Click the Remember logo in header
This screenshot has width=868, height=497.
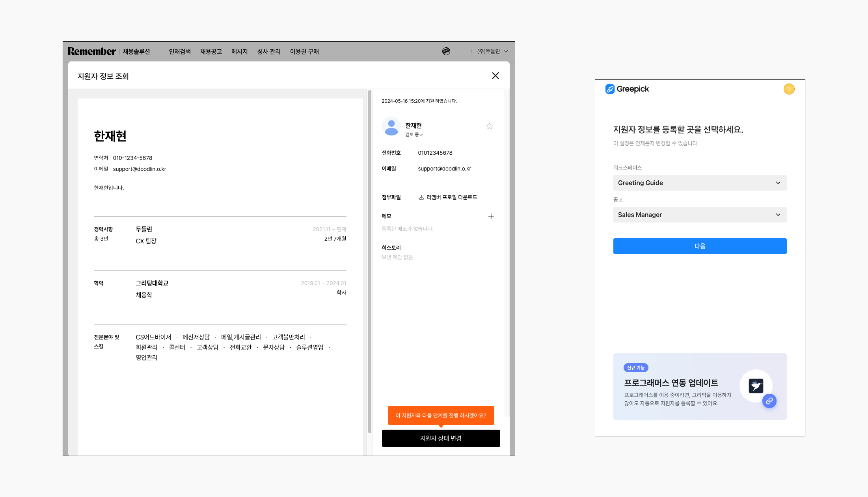(92, 51)
